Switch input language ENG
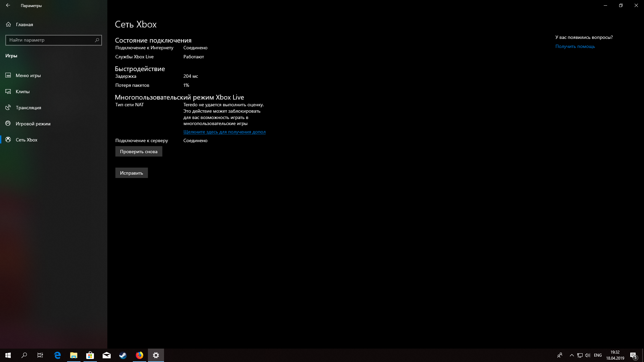 [598, 355]
